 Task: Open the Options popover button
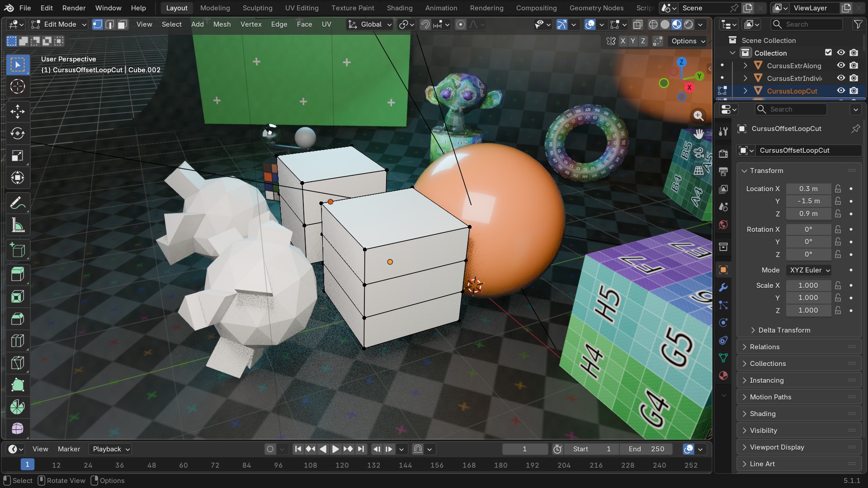click(x=688, y=41)
